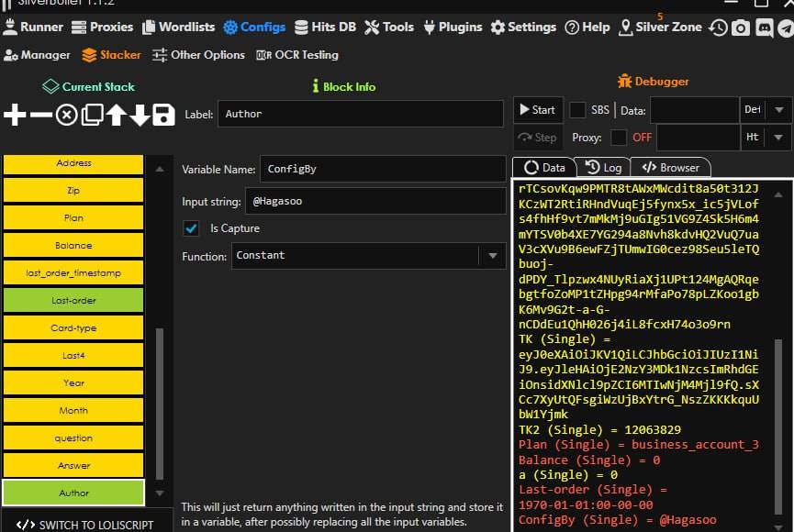Open the Discord icon in the top bar
This screenshot has width=794, height=532.
[764, 28]
